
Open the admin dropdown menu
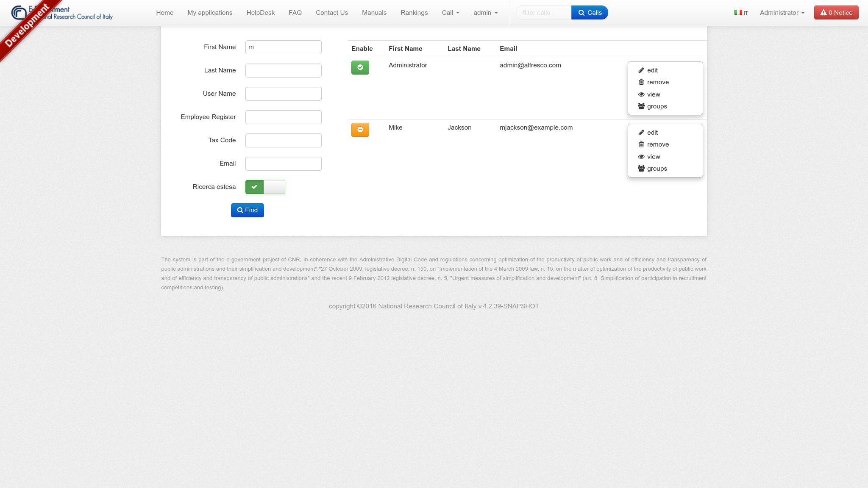click(485, 13)
